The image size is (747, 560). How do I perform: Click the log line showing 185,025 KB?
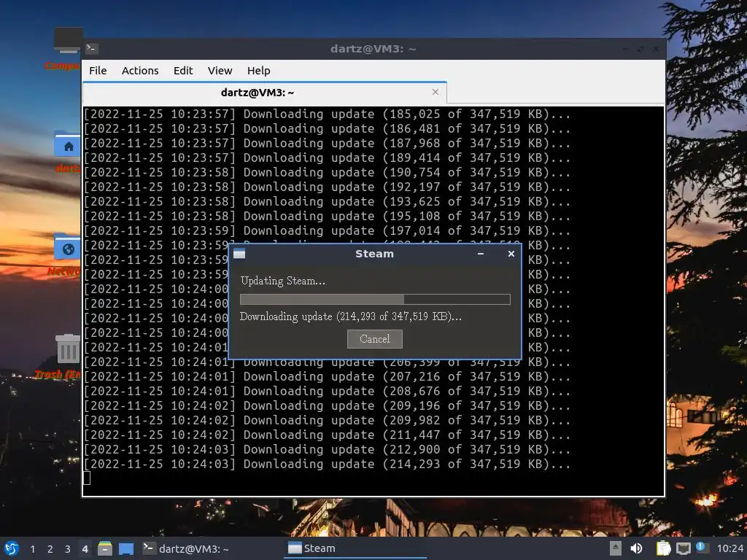coord(327,114)
